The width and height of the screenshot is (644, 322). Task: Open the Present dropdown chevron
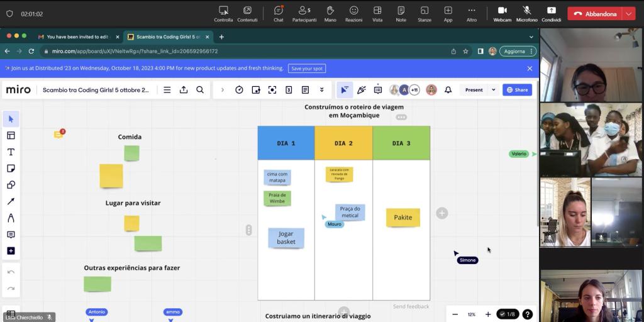click(x=494, y=90)
